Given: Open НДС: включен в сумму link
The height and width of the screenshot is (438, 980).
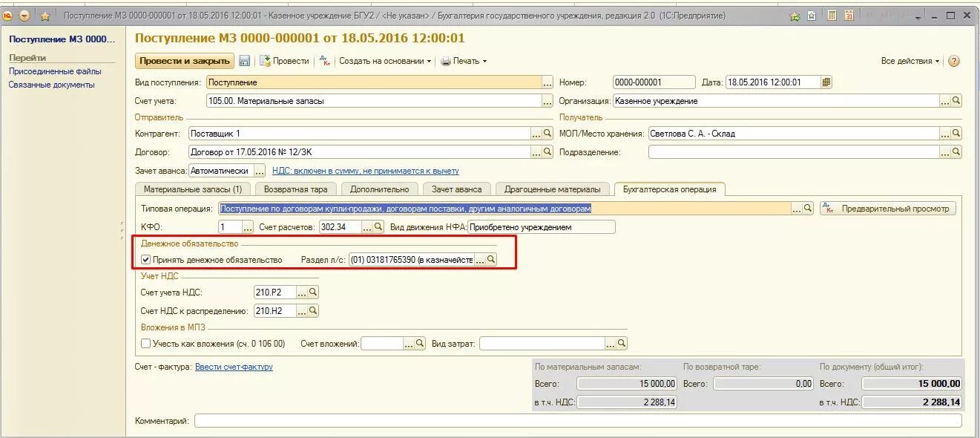Looking at the screenshot, I should (366, 171).
